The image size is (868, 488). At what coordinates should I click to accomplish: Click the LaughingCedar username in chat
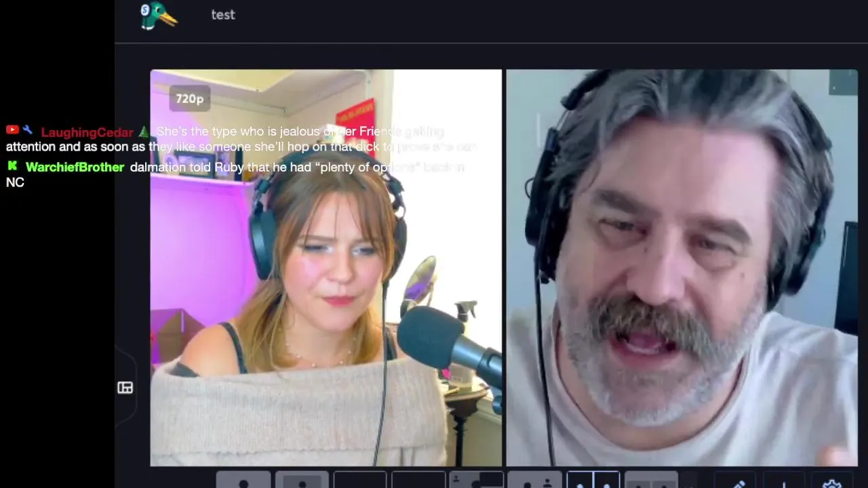[x=87, y=132]
